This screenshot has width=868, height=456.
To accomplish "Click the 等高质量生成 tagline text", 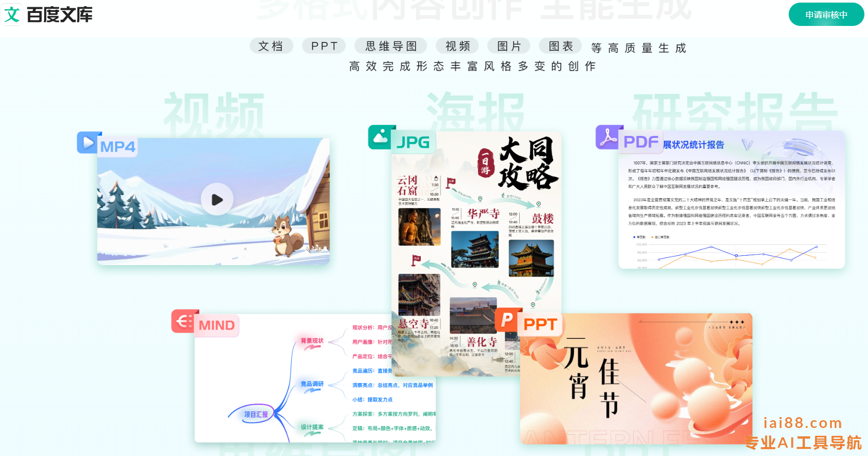I will [638, 48].
